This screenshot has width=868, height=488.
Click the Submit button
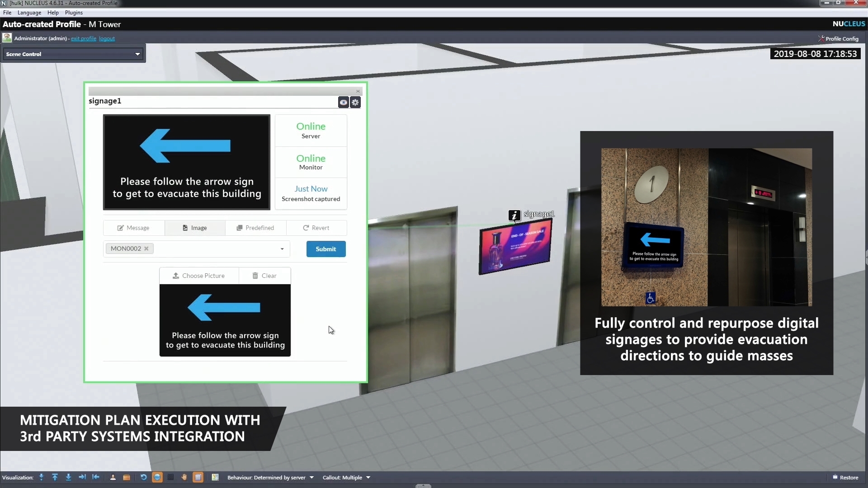point(326,249)
